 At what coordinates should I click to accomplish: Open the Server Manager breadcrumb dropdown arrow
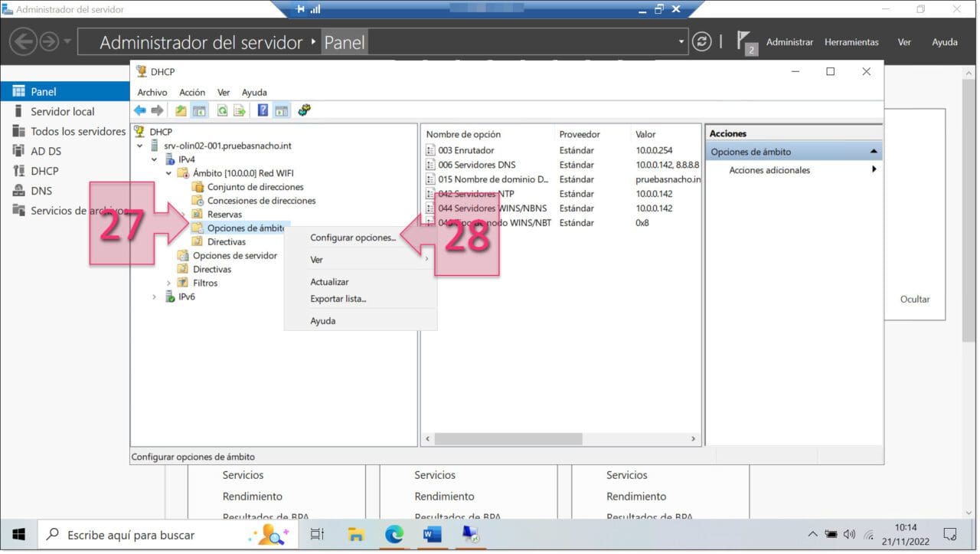point(681,41)
